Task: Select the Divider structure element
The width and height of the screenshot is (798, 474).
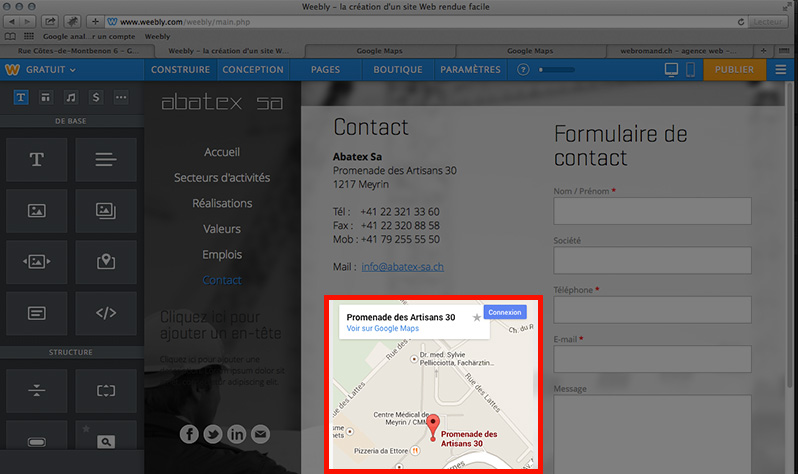Action: 37,390
